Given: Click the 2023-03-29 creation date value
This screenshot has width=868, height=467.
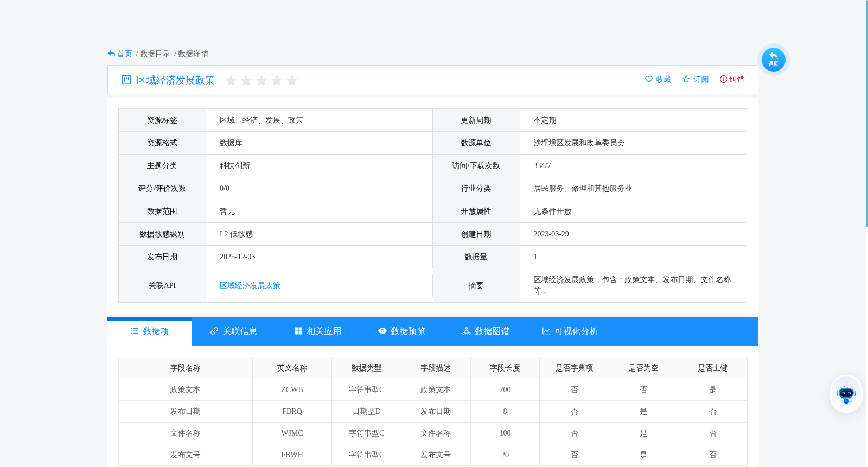Looking at the screenshot, I should point(551,234).
